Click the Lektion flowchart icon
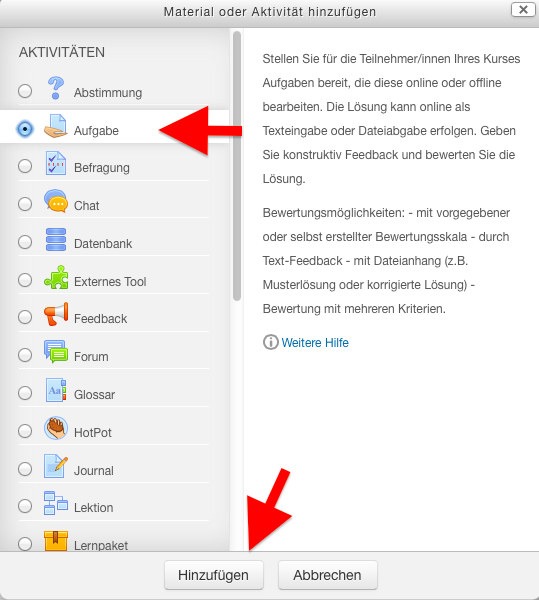 click(x=56, y=503)
